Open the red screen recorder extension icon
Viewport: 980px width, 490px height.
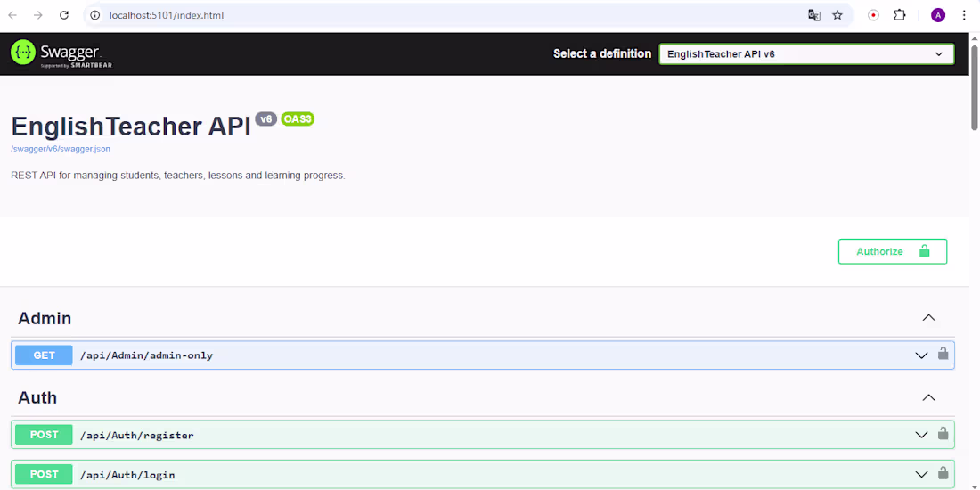(x=874, y=16)
